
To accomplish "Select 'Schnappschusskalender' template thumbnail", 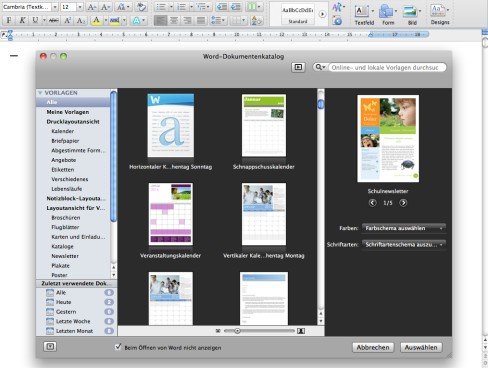I will 264,125.
